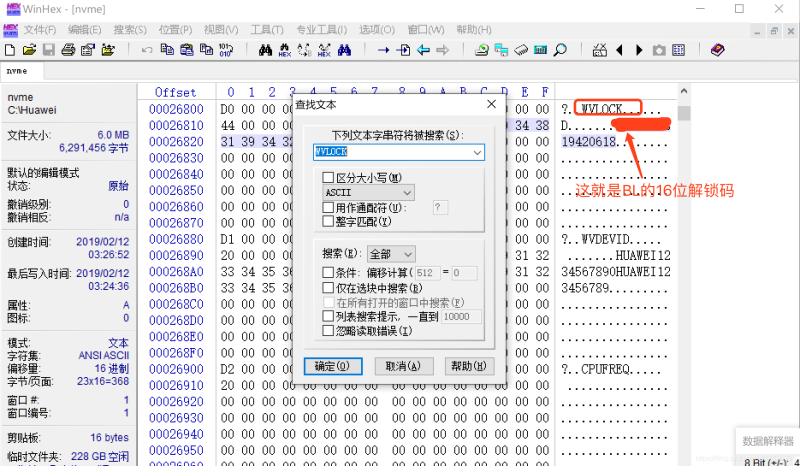Click the Print icon in toolbar

coord(68,50)
